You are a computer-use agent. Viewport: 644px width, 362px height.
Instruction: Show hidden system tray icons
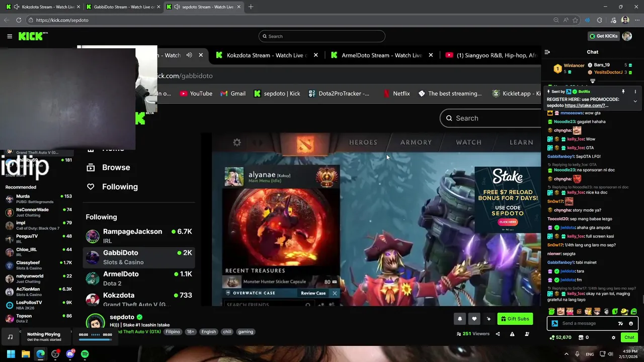click(567, 354)
